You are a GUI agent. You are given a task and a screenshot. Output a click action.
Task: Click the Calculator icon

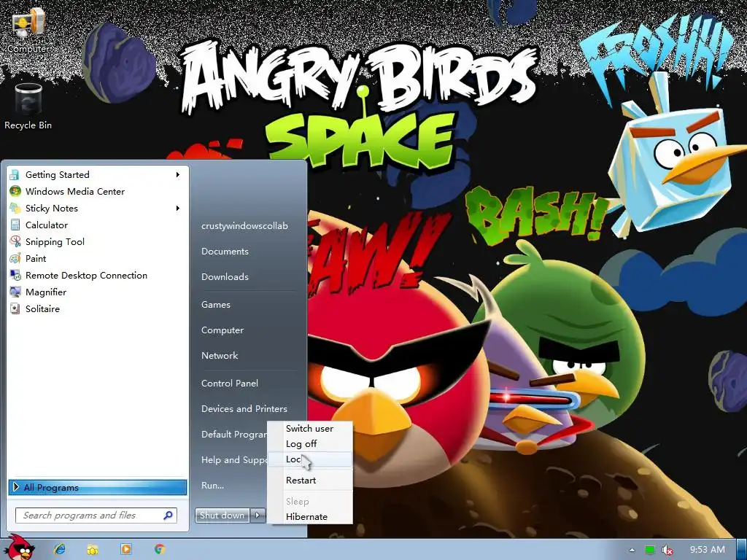point(15,225)
